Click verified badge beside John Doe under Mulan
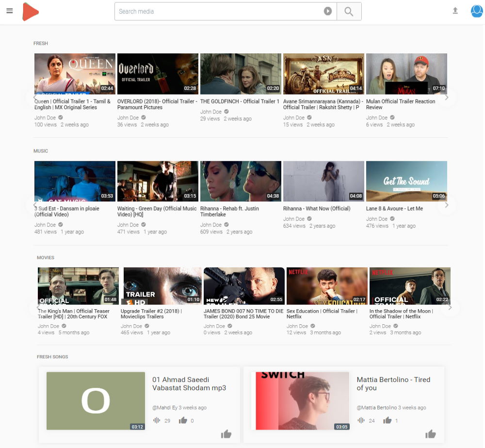Screen dimensions: 485x448 click(x=392, y=117)
